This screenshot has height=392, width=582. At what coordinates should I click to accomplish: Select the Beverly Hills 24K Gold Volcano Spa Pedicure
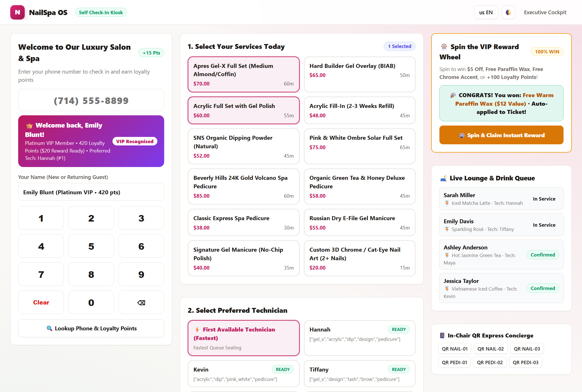pos(244,187)
